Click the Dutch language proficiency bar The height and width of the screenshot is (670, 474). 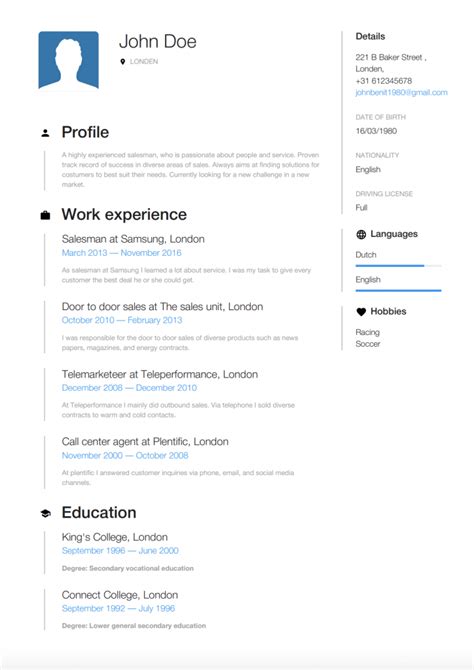[x=398, y=266]
